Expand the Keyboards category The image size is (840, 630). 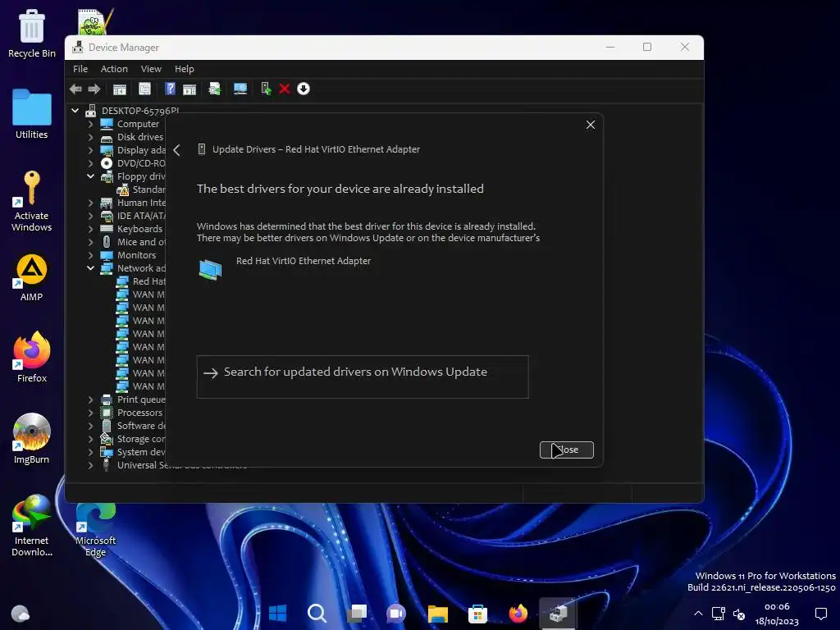tap(90, 230)
